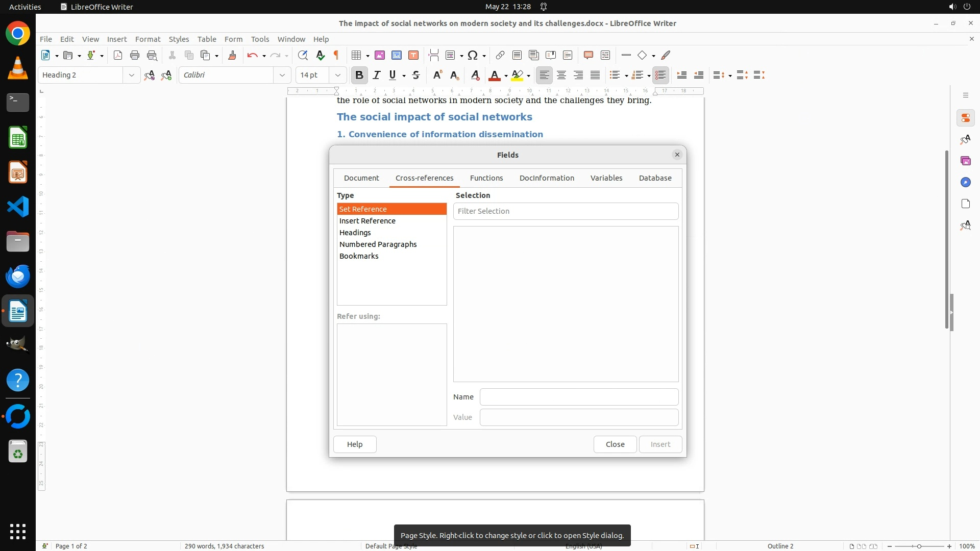Expand the Heading 2 paragraph style dropdown
Screen dimensions: 980x551
pyautogui.click(x=131, y=76)
